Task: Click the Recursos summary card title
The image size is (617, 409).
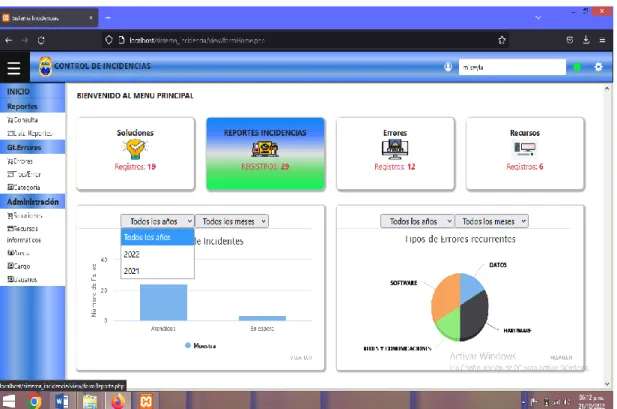Action: [x=525, y=133]
